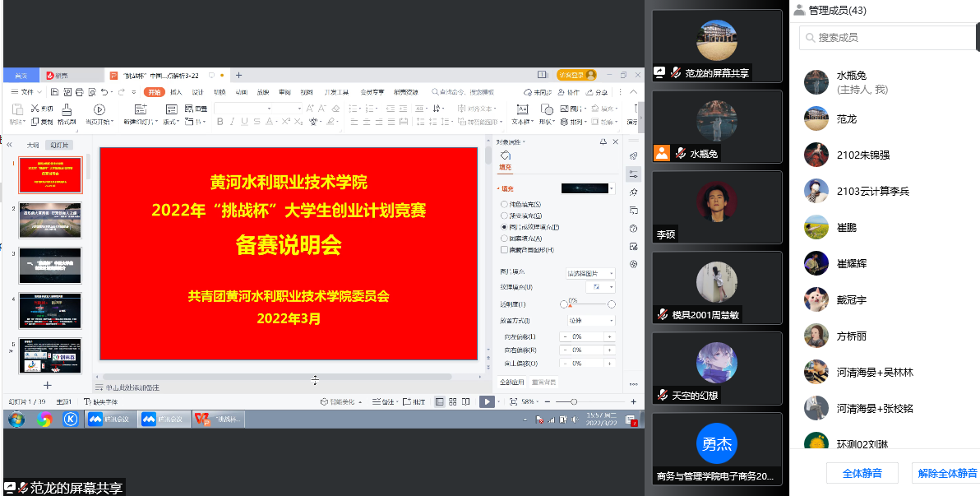Open the Insert ribbon tab
The image size is (980, 496).
click(x=176, y=92)
